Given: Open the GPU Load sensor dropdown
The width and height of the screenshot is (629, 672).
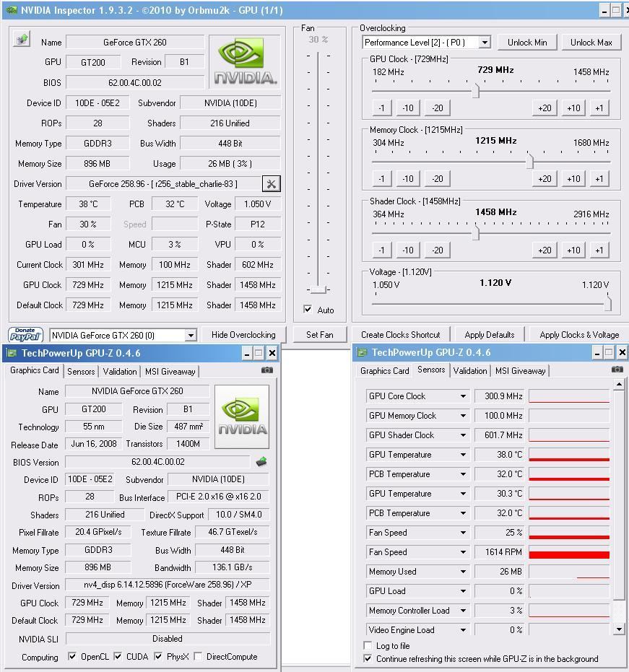Looking at the screenshot, I should (x=463, y=591).
